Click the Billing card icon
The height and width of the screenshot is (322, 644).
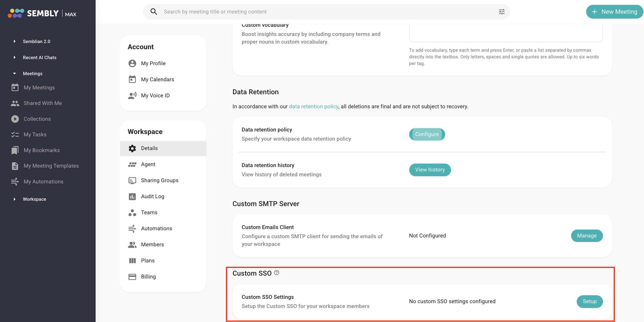132,277
